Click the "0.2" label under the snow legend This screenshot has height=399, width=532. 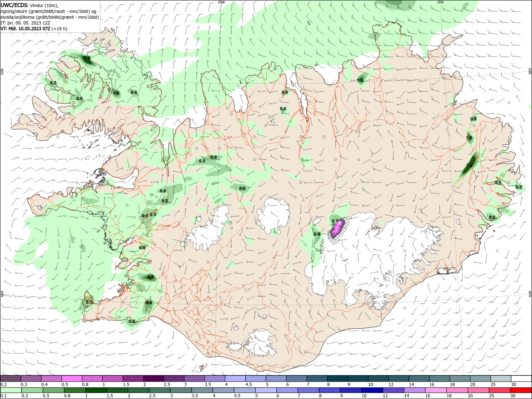(x=3, y=384)
